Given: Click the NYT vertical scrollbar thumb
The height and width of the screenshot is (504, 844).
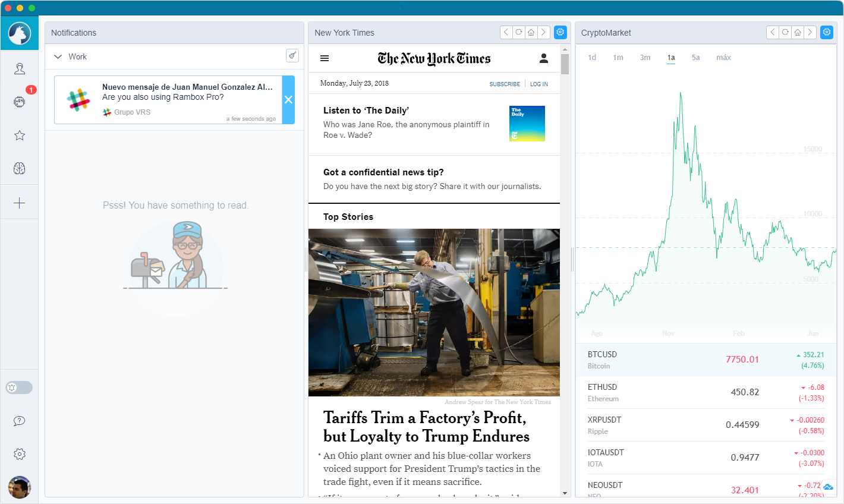Looking at the screenshot, I should 565,64.
